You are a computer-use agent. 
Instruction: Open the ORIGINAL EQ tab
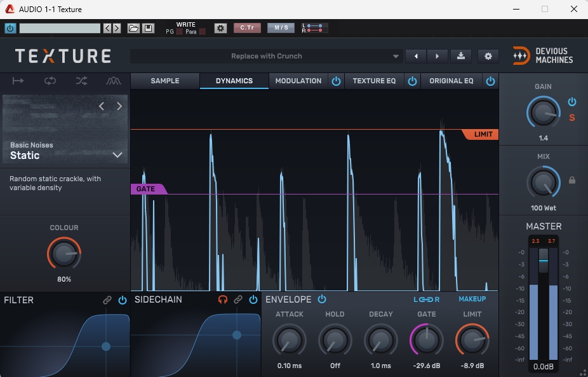[x=451, y=81]
